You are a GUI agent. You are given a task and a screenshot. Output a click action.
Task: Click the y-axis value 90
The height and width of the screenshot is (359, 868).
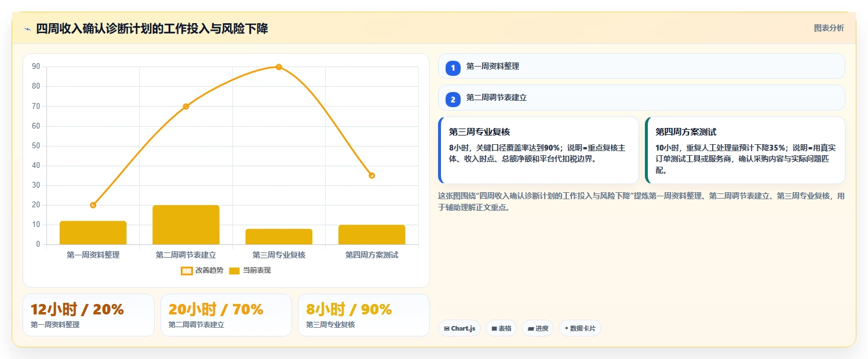coord(36,67)
